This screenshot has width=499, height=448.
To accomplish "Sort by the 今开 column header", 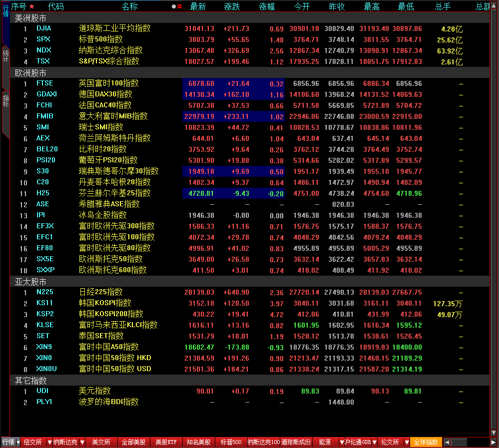I will [302, 6].
